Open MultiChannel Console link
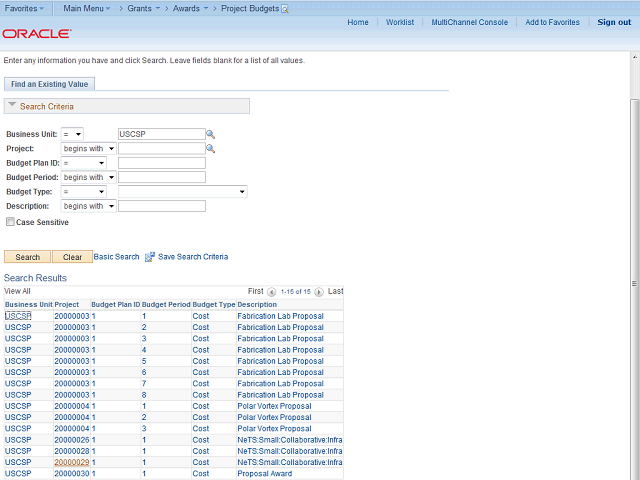The image size is (640, 480). [470, 22]
